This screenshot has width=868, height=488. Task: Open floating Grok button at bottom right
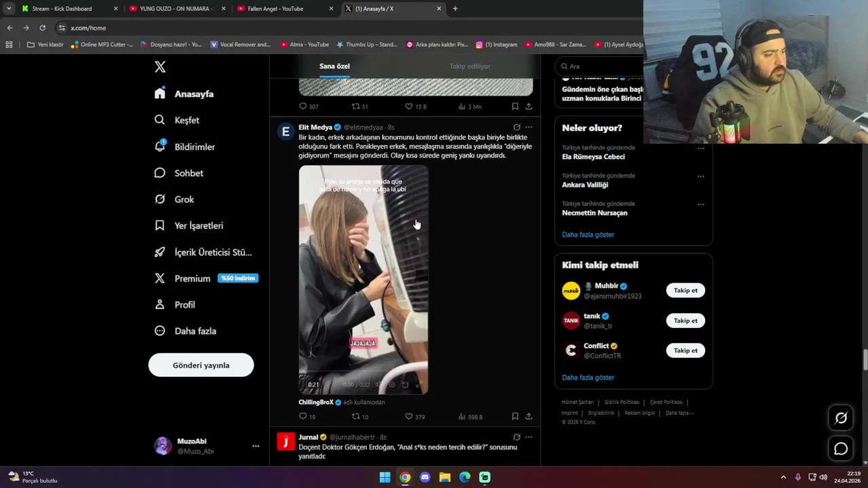[841, 418]
